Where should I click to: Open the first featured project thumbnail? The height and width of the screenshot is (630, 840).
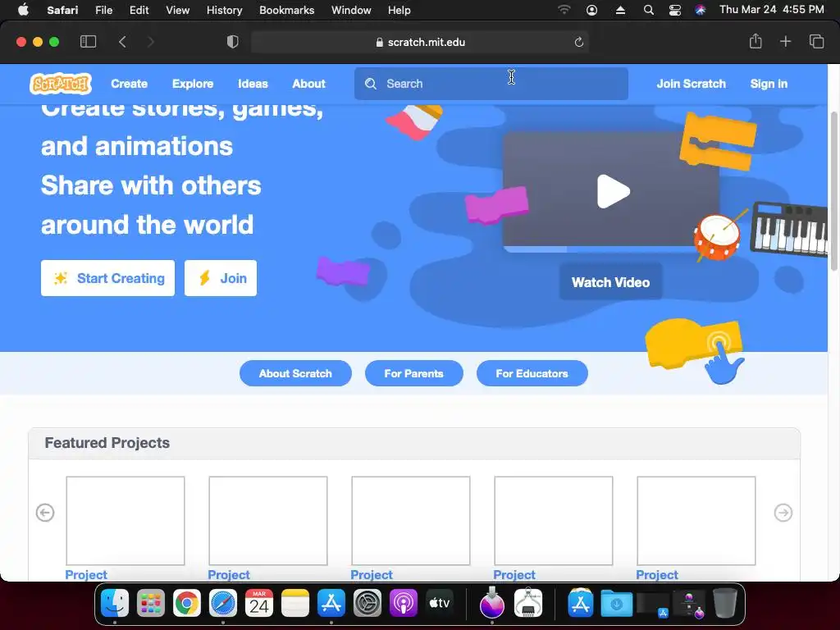point(126,521)
